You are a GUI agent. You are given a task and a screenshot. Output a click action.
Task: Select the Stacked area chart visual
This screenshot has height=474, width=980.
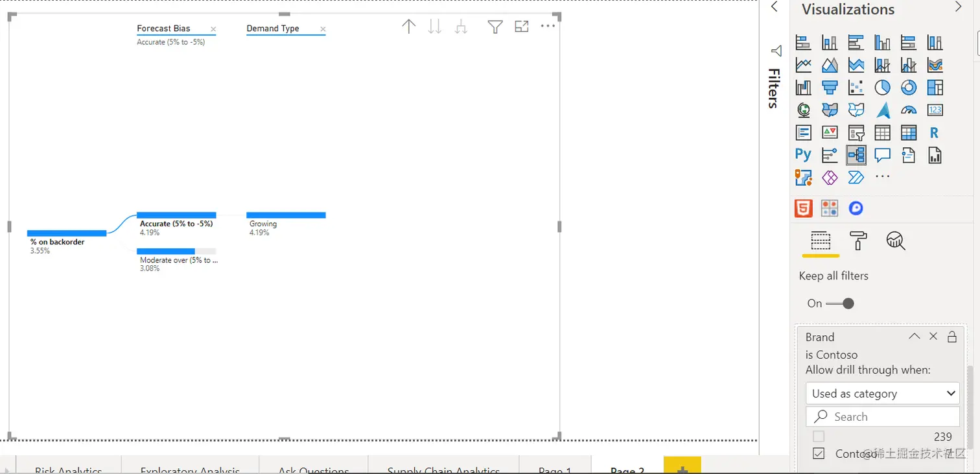[856, 65]
